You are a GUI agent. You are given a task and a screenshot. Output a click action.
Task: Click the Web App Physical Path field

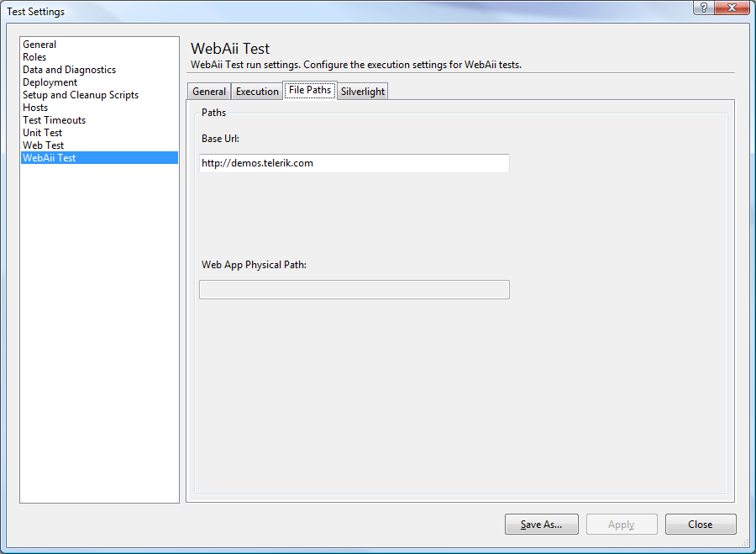click(354, 290)
